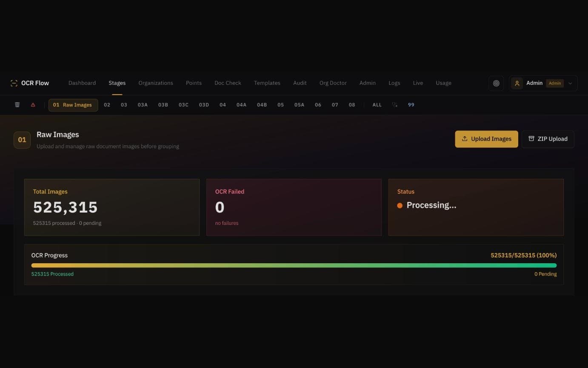Image resolution: width=588 pixels, height=368 pixels.
Task: Click the Upload Images button
Action: 486,139
